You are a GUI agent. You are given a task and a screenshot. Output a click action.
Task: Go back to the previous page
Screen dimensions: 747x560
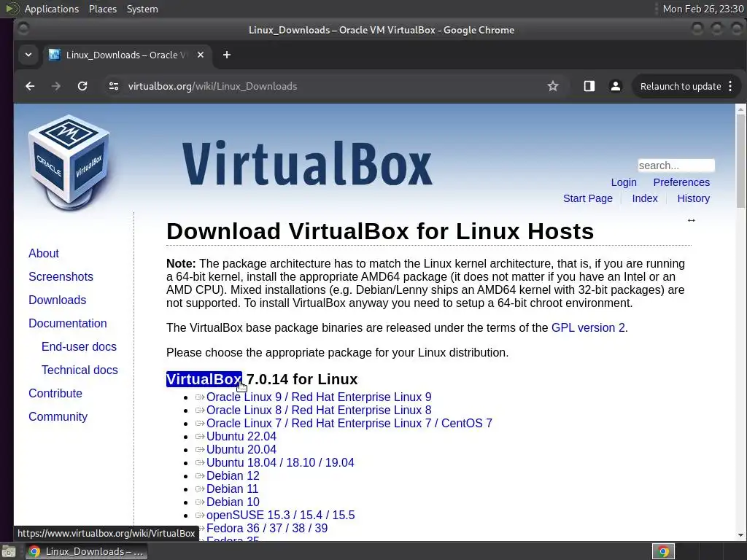pos(30,86)
